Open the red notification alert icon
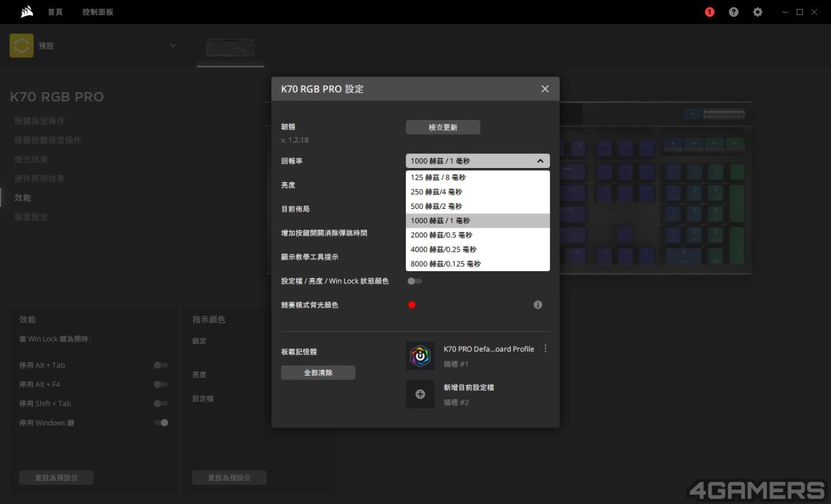The image size is (831, 504). 710,12
